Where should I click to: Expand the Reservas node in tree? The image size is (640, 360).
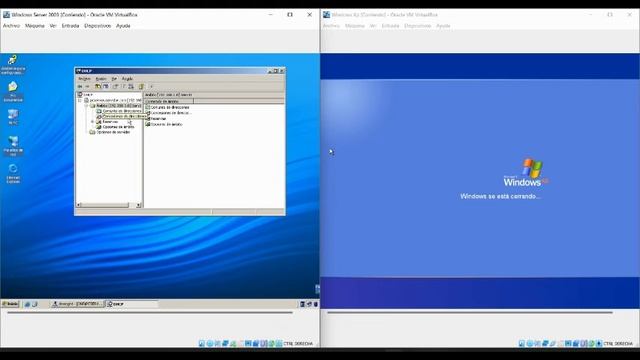93,122
